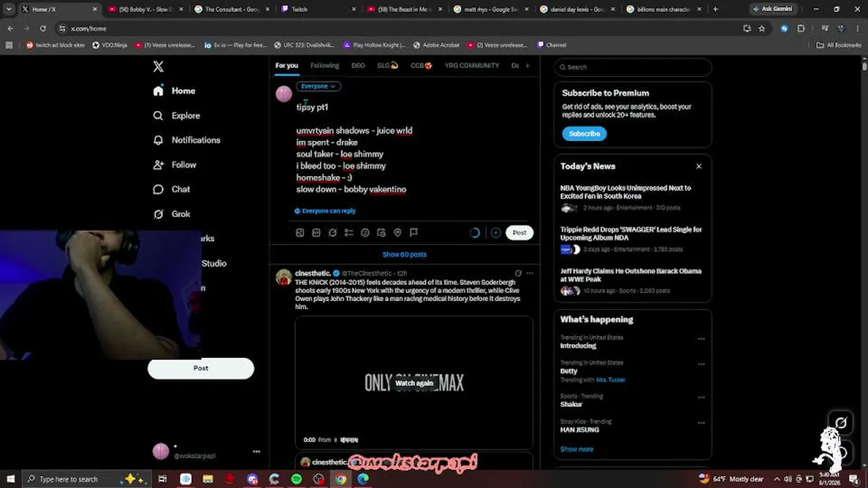The width and height of the screenshot is (868, 488).
Task: Click the Grok icon on cinesthetic post
Action: point(518,273)
